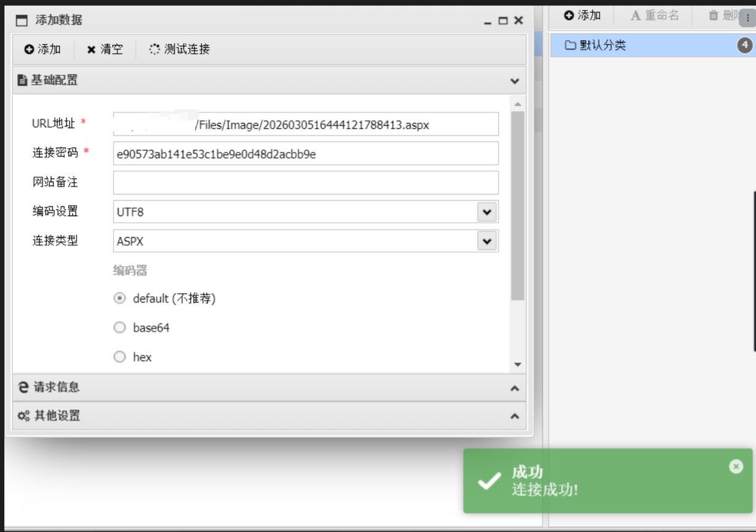Click the 添加 plus icon in dialog toolbar

(x=29, y=49)
